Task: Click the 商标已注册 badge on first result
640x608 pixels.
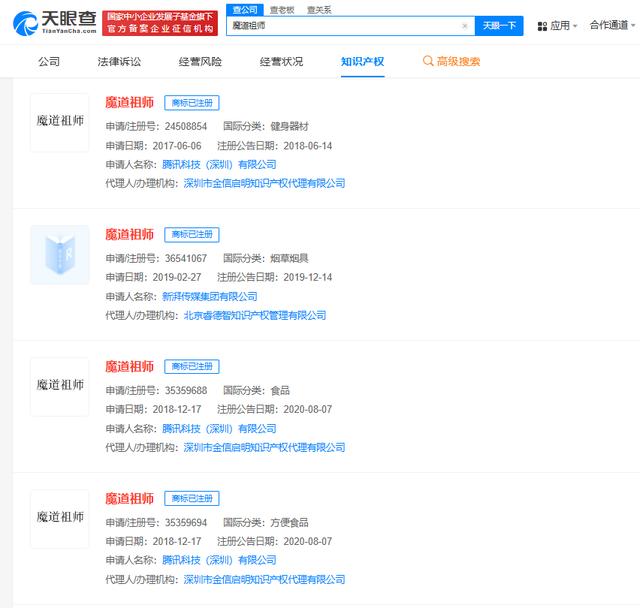Action: pyautogui.click(x=191, y=102)
